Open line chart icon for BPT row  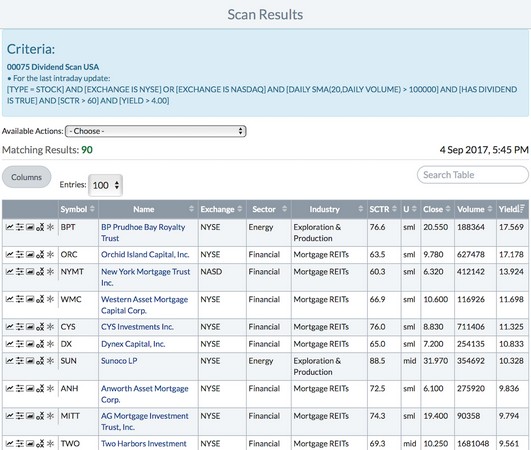tap(10, 227)
